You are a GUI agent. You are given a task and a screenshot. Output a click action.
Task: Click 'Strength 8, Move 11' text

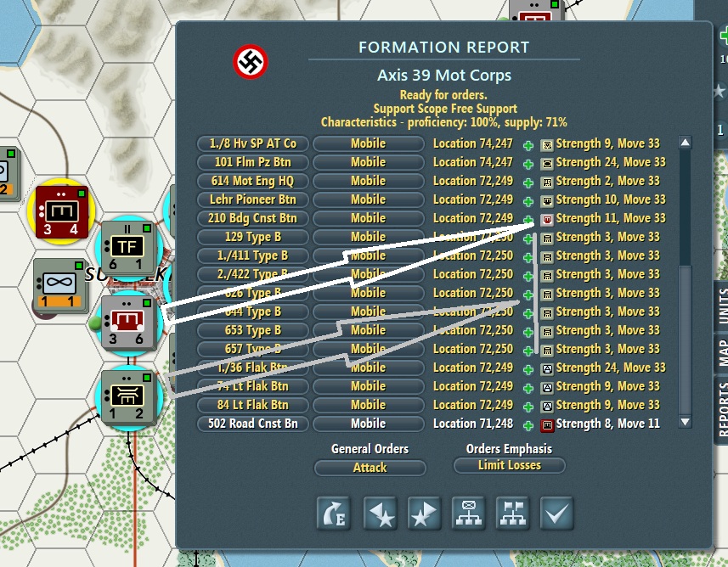pyautogui.click(x=607, y=424)
